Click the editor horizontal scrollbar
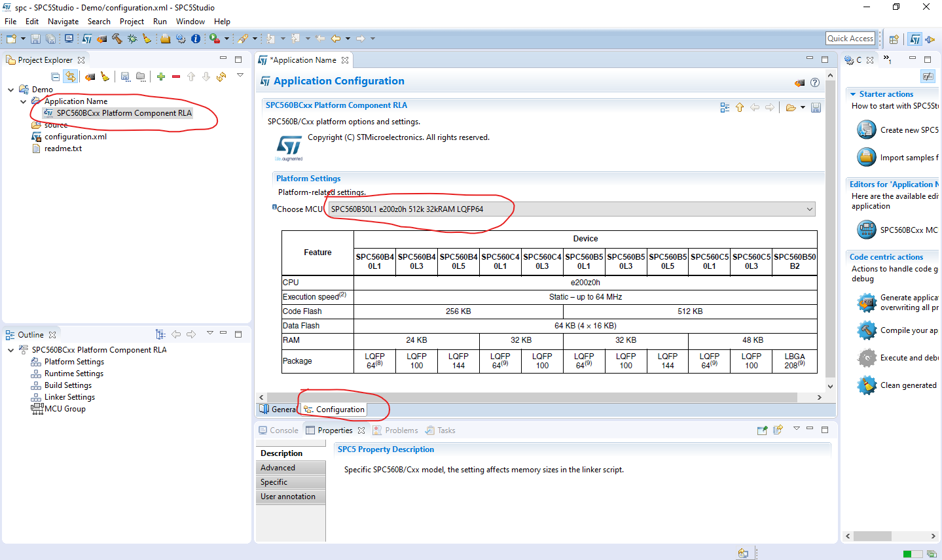This screenshot has width=942, height=560. [x=532, y=397]
